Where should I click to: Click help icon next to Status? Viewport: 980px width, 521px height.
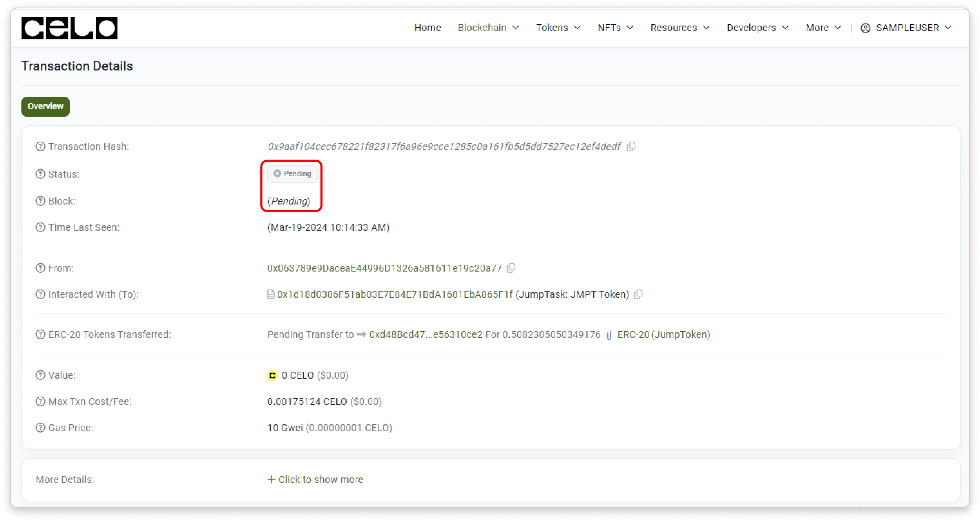coord(40,174)
